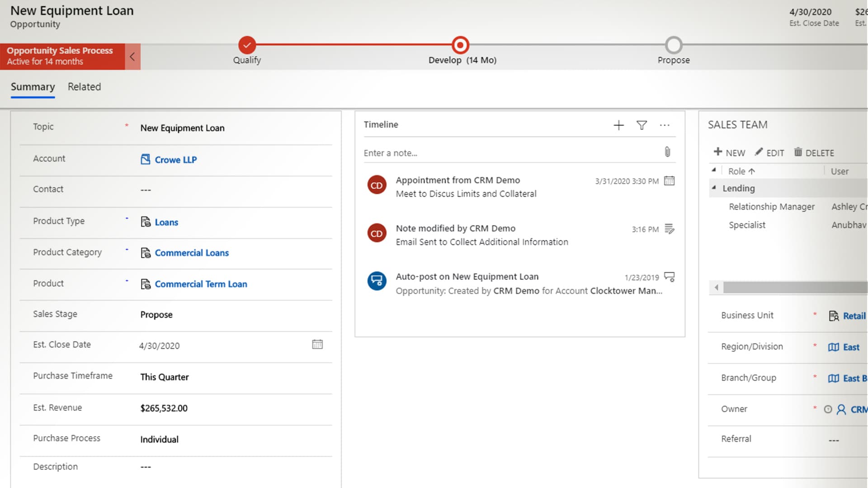Select the Summary tab

point(33,87)
